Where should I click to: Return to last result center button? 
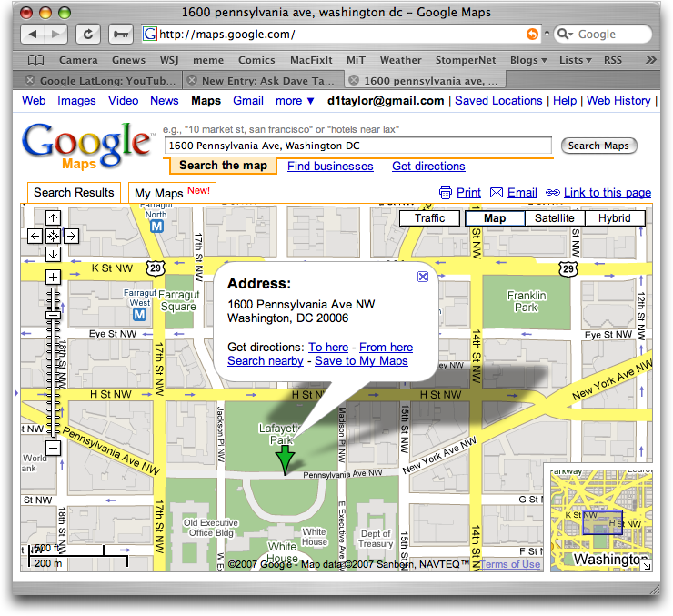[54, 236]
